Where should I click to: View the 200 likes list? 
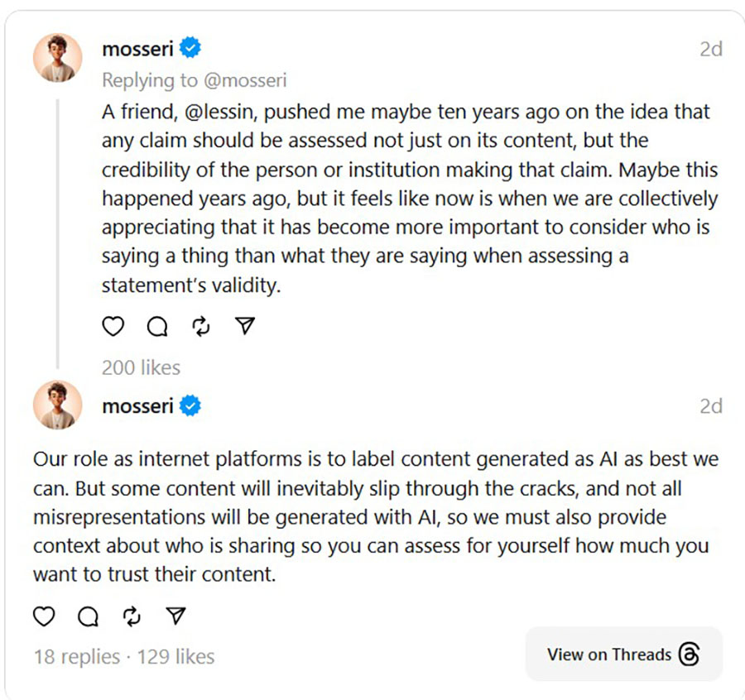click(x=141, y=367)
